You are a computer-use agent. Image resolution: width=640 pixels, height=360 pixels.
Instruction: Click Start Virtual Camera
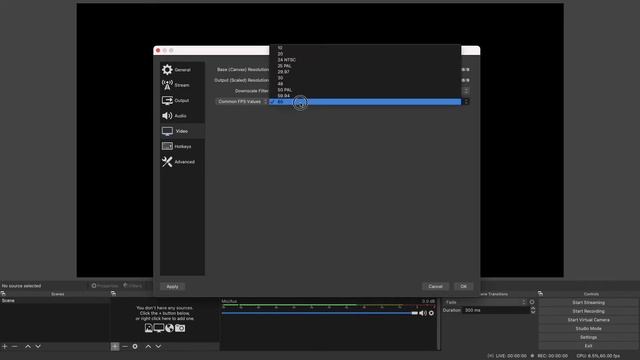point(588,320)
